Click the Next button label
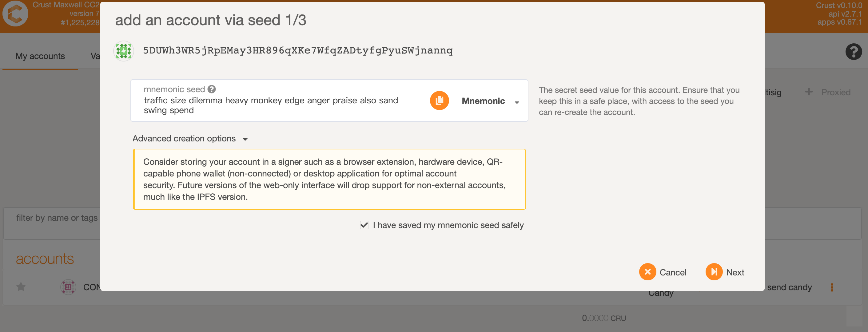This screenshot has width=868, height=332. pos(735,272)
